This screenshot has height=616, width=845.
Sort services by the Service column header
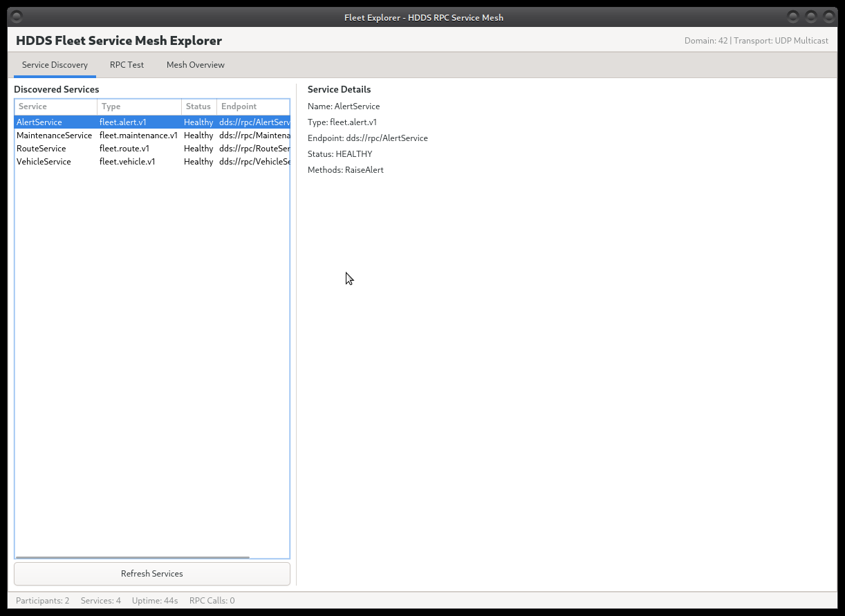tap(55, 106)
